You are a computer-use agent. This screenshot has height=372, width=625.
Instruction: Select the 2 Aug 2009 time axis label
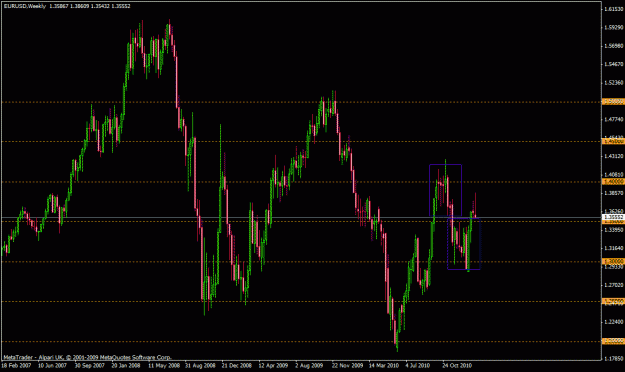pyautogui.click(x=309, y=365)
